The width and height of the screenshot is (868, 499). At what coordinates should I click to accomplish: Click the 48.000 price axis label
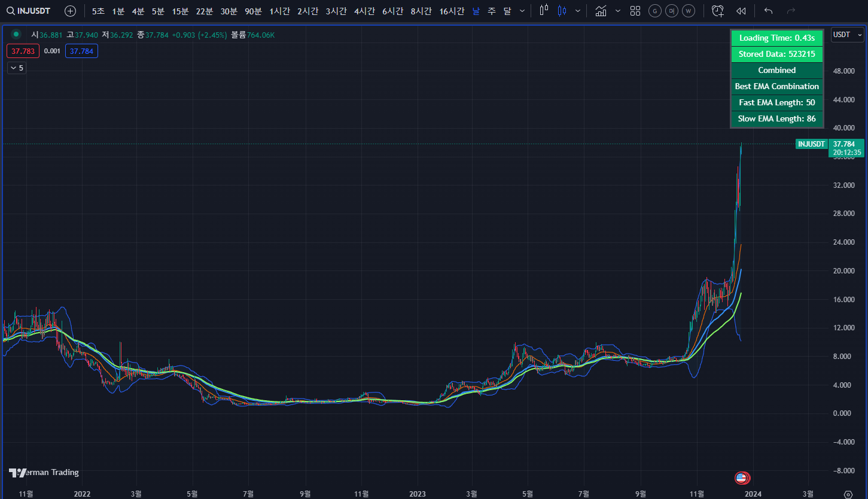pos(843,71)
